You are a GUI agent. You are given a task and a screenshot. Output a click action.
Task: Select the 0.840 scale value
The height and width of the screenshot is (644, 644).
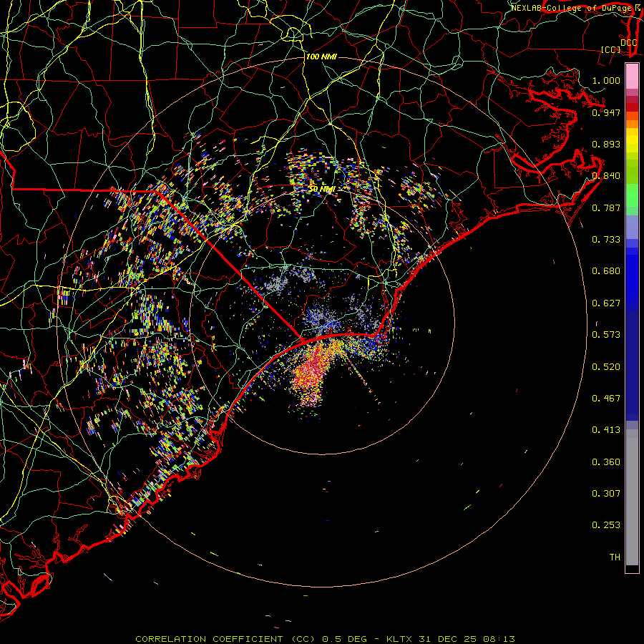click(x=606, y=176)
